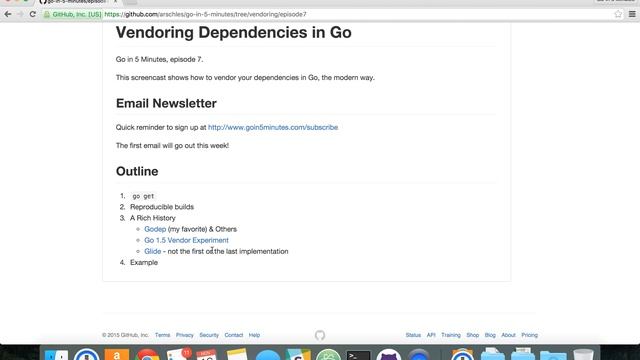The height and width of the screenshot is (360, 640).
Task: Click the 'Vendoring Dependencies in Go' heading
Action: (234, 33)
